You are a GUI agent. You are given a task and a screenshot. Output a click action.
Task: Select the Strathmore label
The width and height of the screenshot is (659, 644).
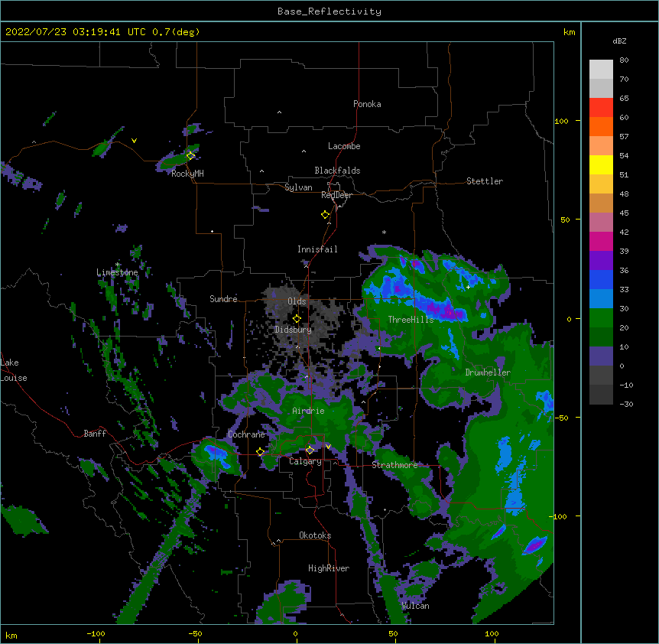(394, 465)
